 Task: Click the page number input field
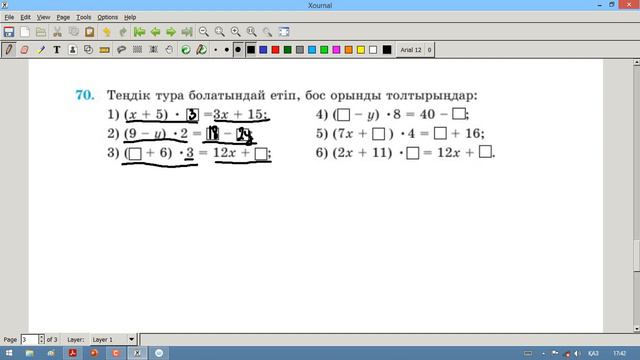click(29, 340)
